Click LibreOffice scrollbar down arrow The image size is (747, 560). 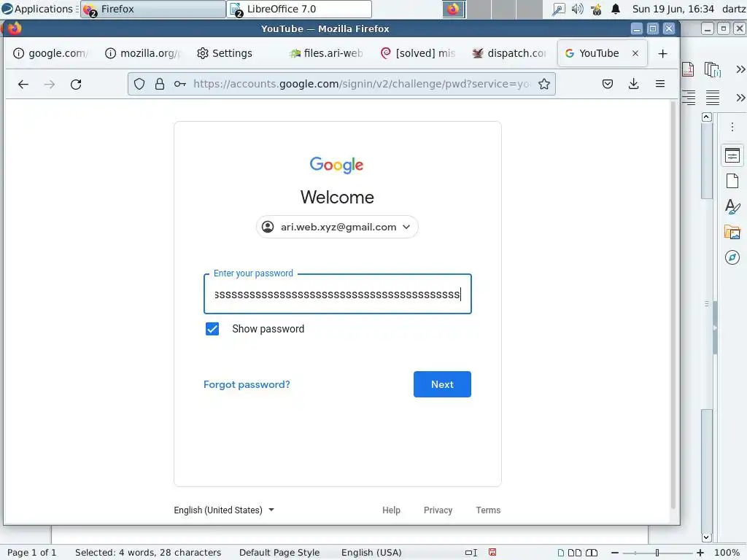707,537
